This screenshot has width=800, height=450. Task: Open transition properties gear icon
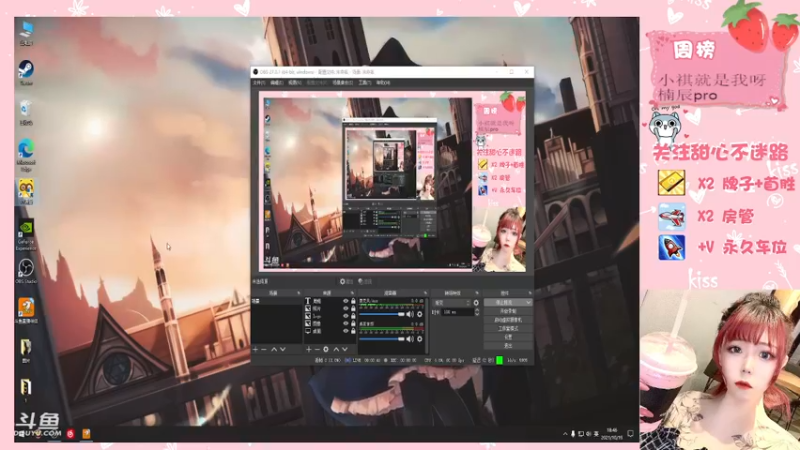[x=476, y=303]
